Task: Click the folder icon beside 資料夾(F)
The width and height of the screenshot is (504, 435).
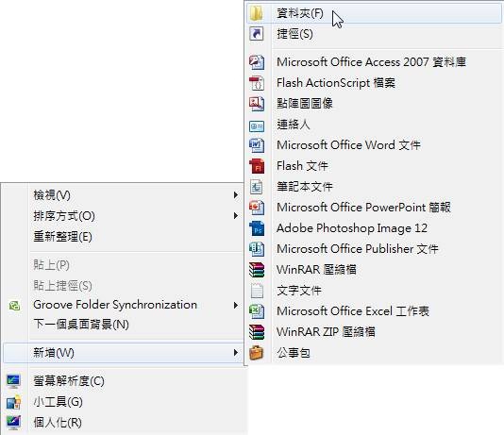Action: [x=257, y=13]
